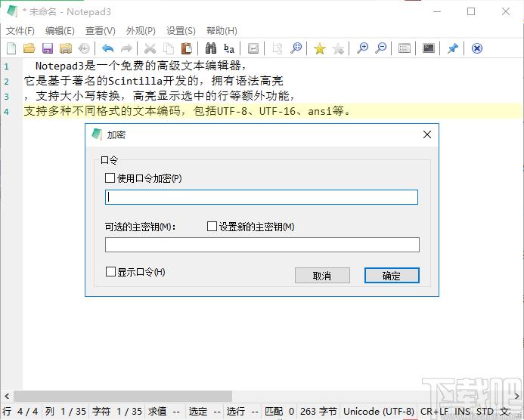Click highlighted line 4 text
This screenshot has width=524, height=420.
click(x=188, y=111)
